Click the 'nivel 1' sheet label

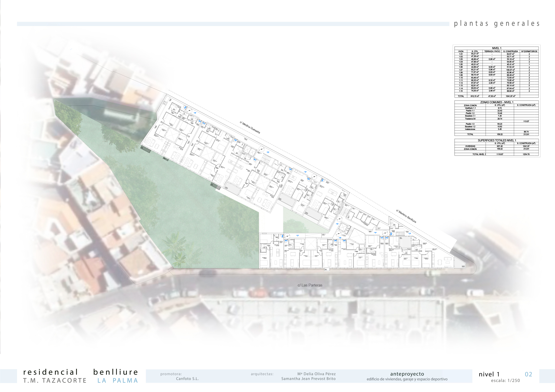coord(489,374)
